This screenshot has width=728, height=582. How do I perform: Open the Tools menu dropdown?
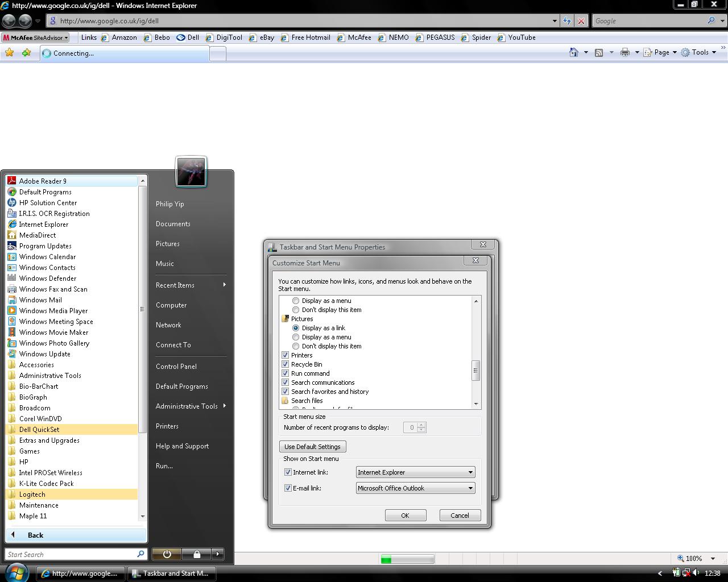click(699, 52)
